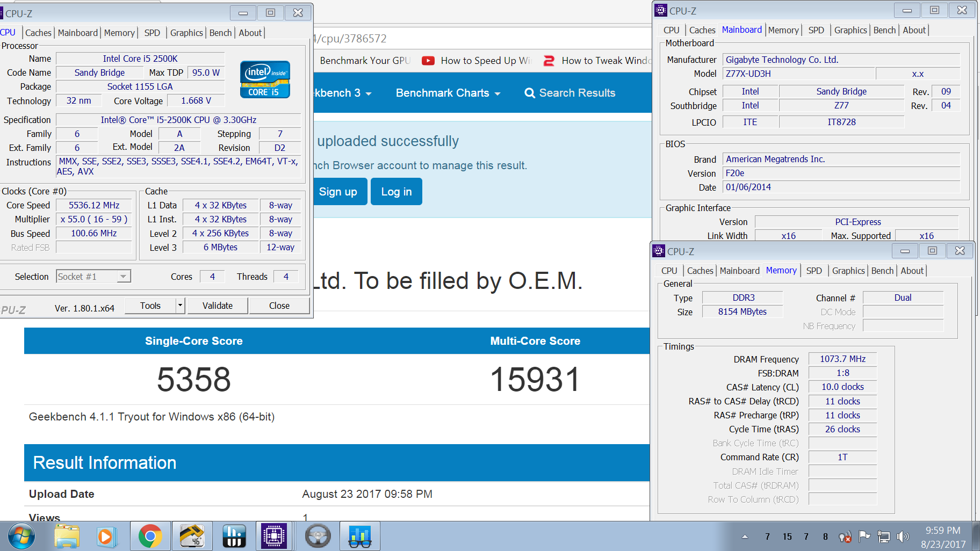Image resolution: width=980 pixels, height=551 pixels.
Task: Click the memory size value 8154 MBytes
Action: [743, 311]
